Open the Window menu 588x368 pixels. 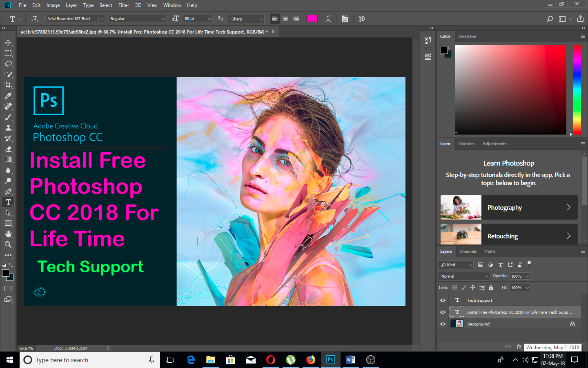pos(172,5)
